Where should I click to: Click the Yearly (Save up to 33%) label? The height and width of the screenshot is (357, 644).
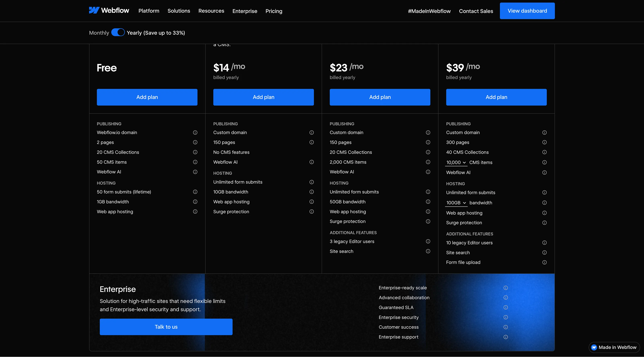pyautogui.click(x=156, y=33)
